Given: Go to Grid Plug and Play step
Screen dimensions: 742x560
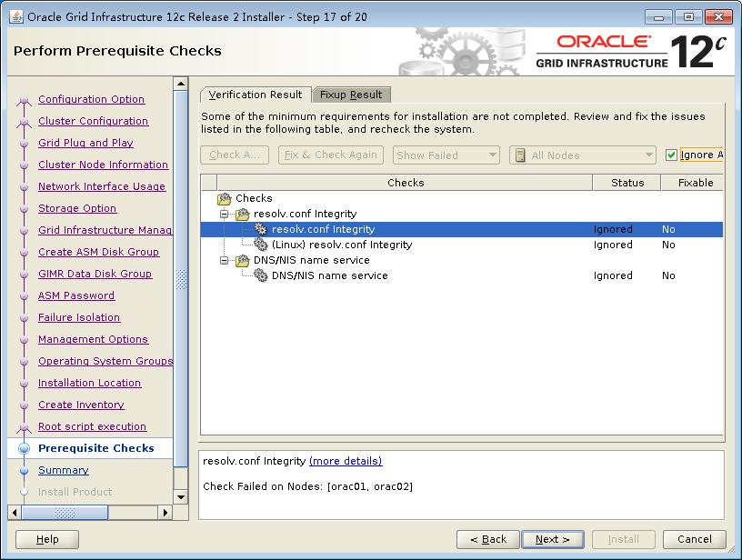Looking at the screenshot, I should tap(85, 143).
